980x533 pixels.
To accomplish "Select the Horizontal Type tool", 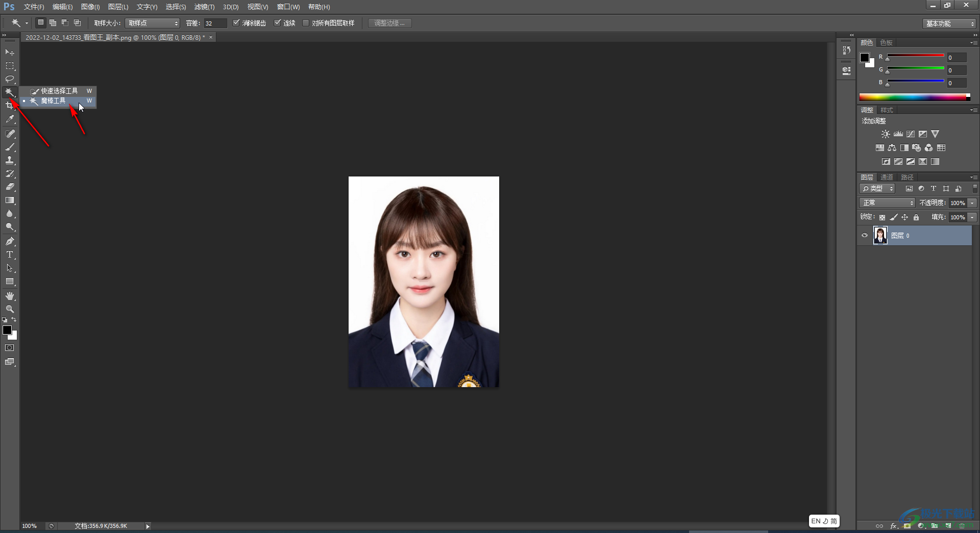I will pyautogui.click(x=10, y=255).
